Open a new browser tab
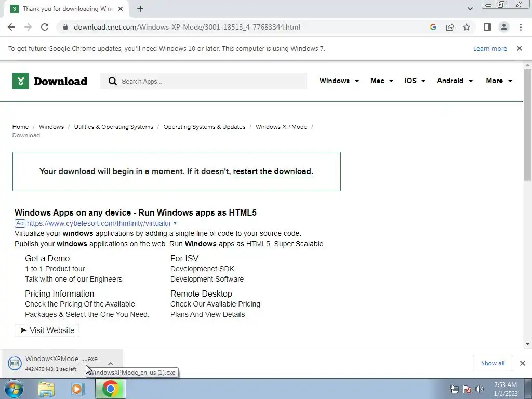532x399 pixels. coord(140,9)
